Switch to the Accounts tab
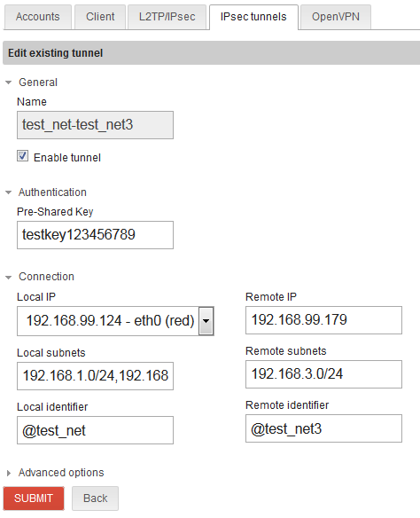Image resolution: width=420 pixels, height=518 pixels. tap(37, 17)
